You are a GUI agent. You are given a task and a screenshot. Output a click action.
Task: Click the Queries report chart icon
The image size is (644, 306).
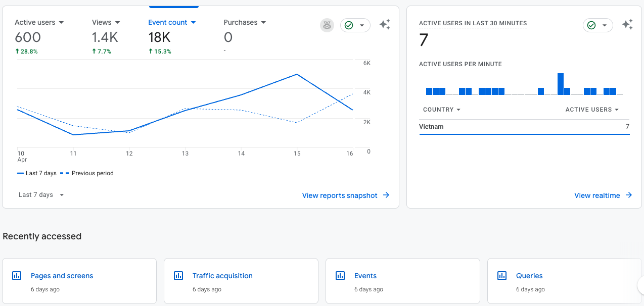(502, 276)
